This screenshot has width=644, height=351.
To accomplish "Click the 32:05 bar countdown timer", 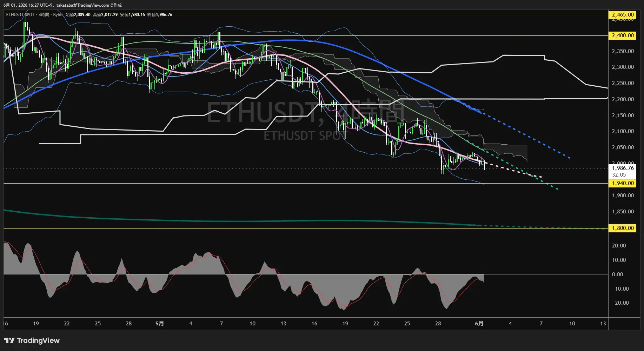I will [x=619, y=175].
